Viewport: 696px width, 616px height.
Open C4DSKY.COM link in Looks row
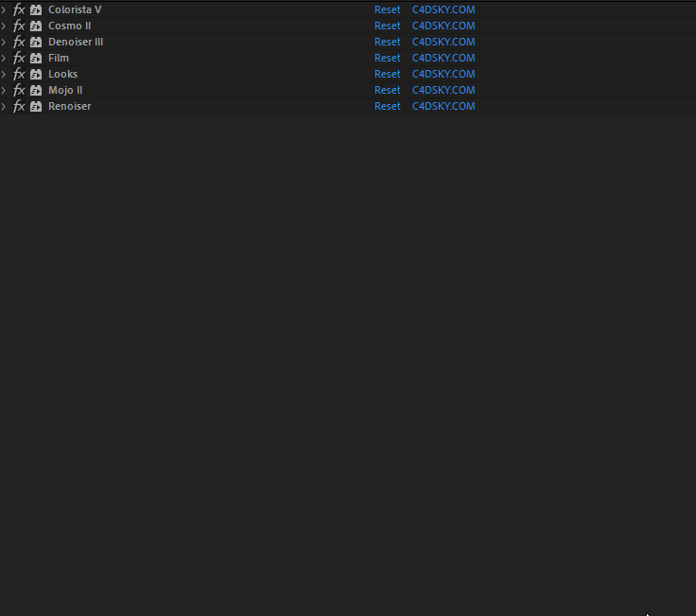click(x=444, y=74)
